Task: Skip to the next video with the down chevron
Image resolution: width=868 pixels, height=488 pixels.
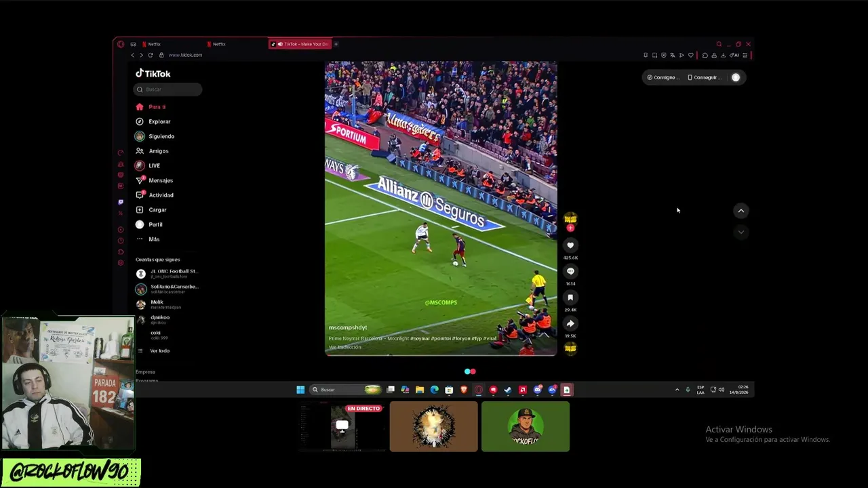Action: tap(741, 232)
